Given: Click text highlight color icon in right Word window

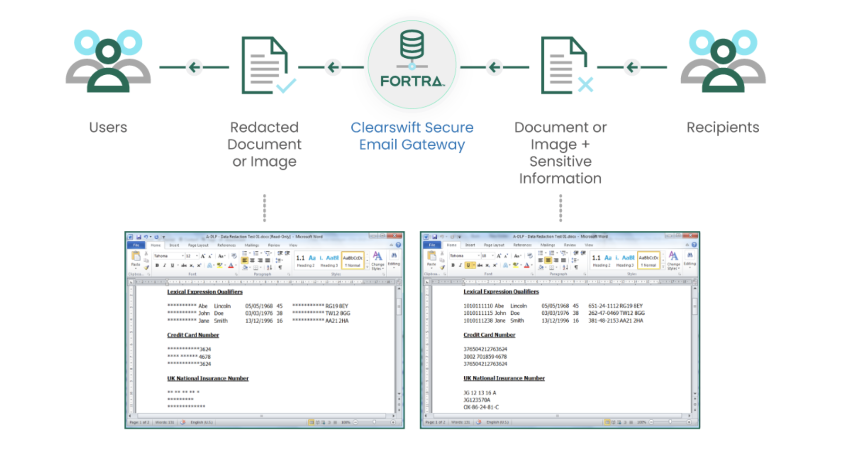Looking at the screenshot, I should pos(516,265).
